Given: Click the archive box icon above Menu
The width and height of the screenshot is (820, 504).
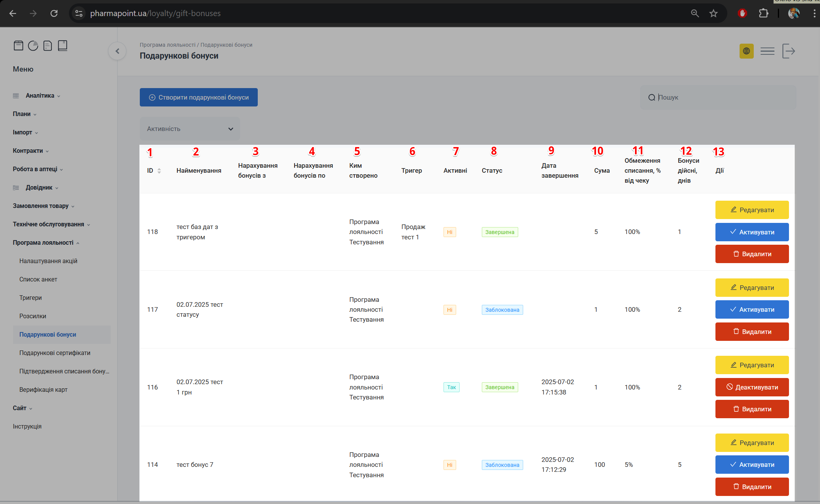Looking at the screenshot, I should tap(18, 46).
